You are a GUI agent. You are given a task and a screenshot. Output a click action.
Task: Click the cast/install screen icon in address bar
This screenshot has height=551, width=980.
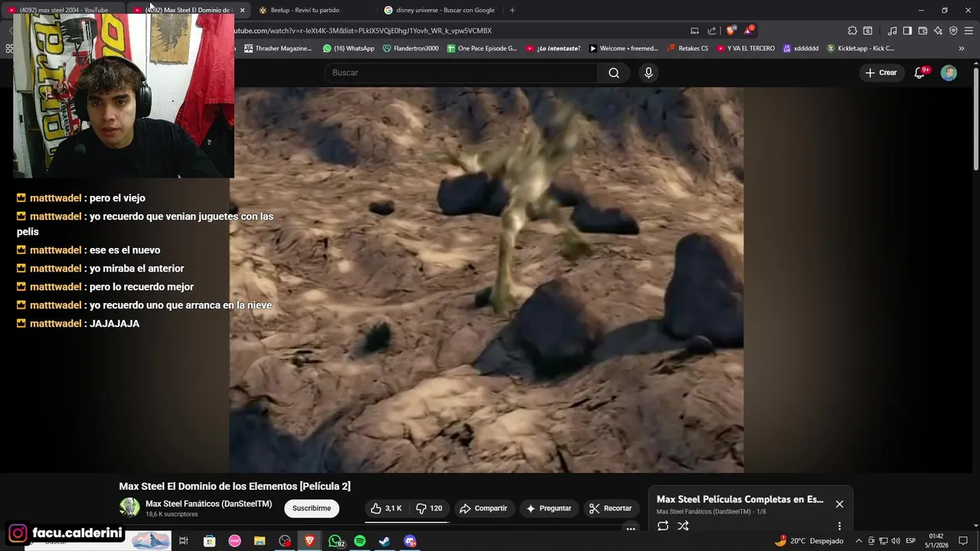[x=694, y=31]
